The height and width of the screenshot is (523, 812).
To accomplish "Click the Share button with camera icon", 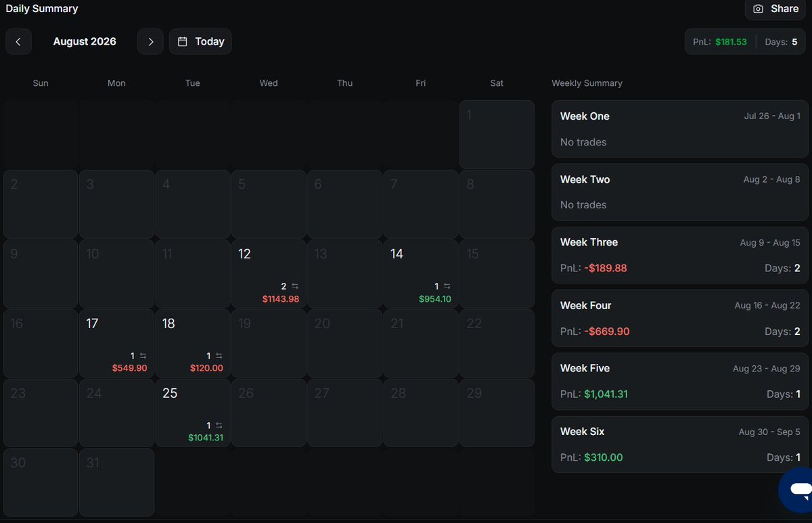I will (775, 9).
